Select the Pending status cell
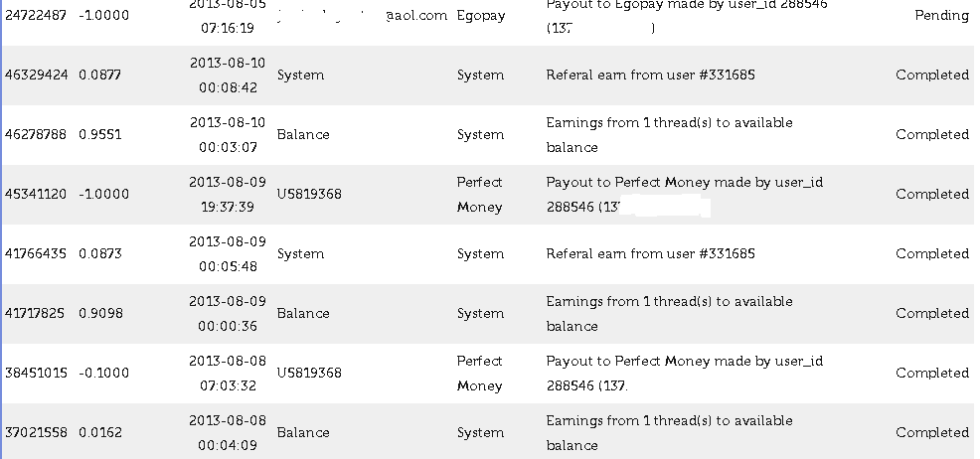980x459 pixels. point(940,16)
